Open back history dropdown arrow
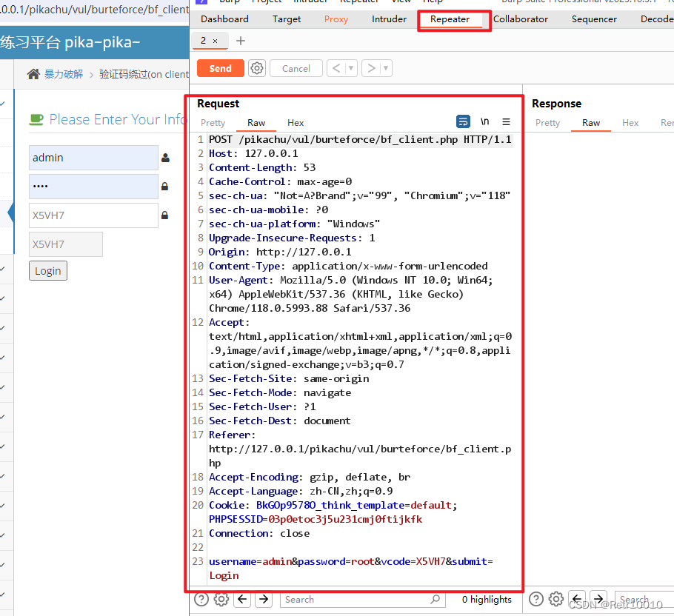 tap(351, 68)
